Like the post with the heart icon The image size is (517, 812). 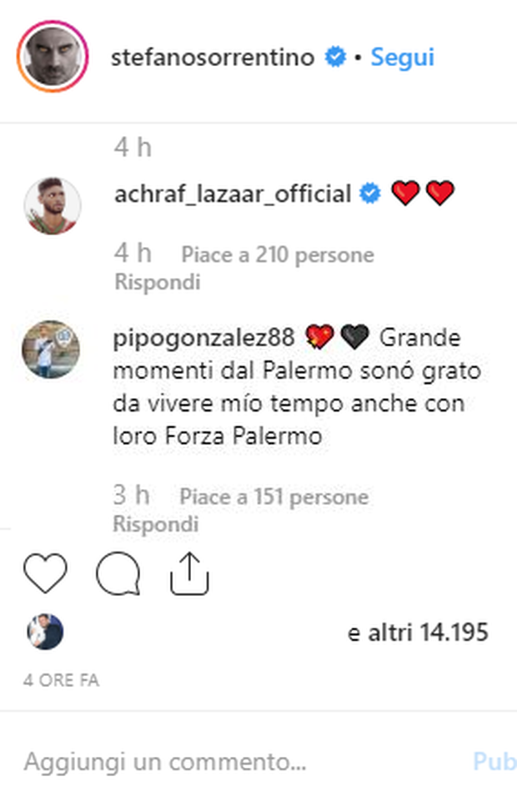pyautogui.click(x=46, y=572)
